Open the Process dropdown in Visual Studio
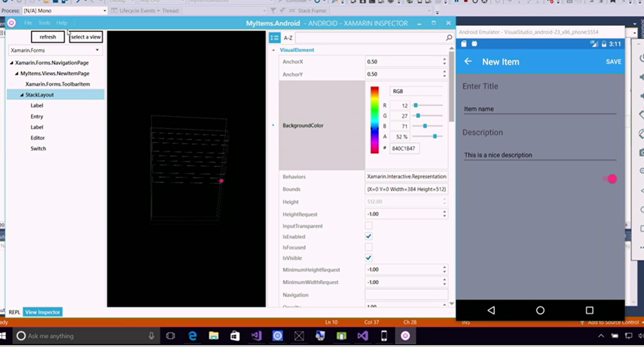 point(65,11)
